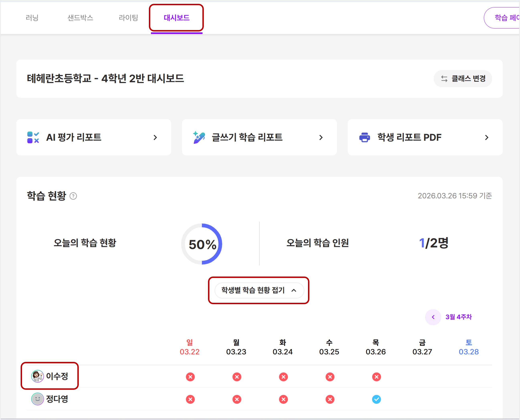Click 정다영's red X for 03.24
Screen dimensions: 520x420
(x=283, y=399)
